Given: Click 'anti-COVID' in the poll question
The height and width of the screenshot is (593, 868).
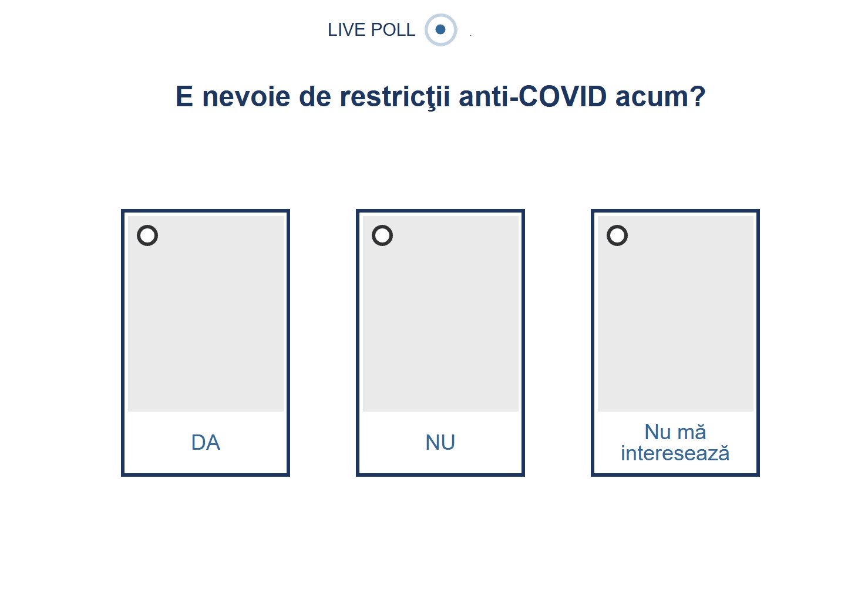Looking at the screenshot, I should (x=533, y=97).
